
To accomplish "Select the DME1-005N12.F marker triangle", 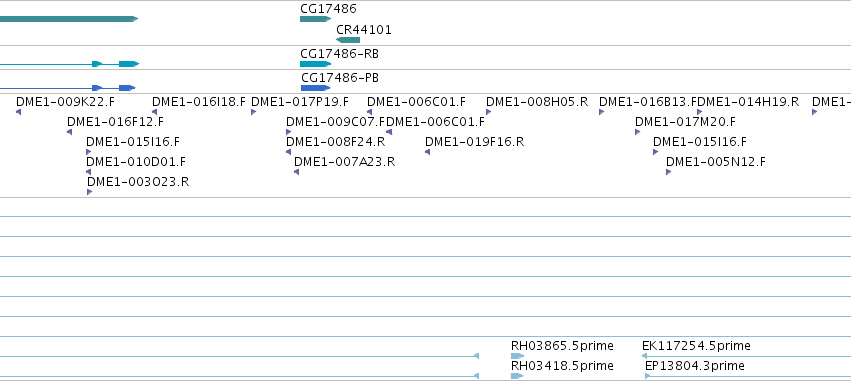I will tap(669, 172).
